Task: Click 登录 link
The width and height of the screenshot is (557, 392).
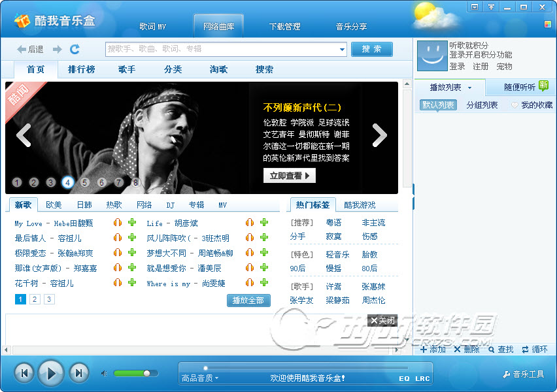Action: (x=457, y=67)
